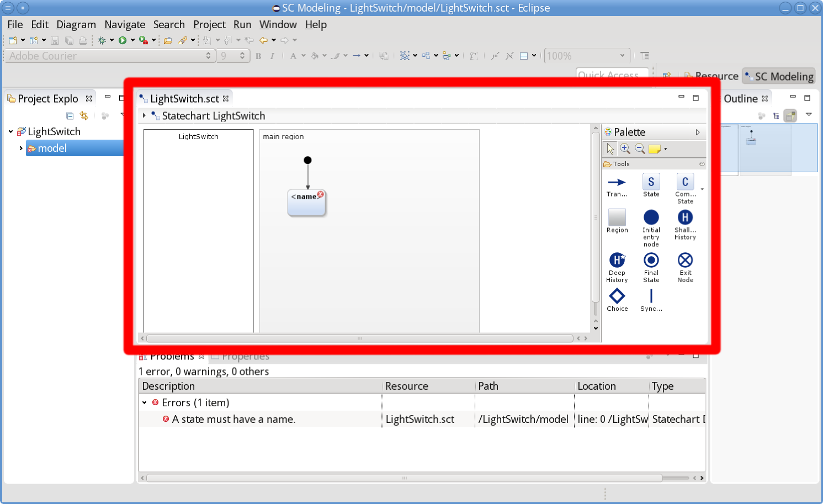
Task: Click the New wizard toolbar icon
Action: [13, 40]
